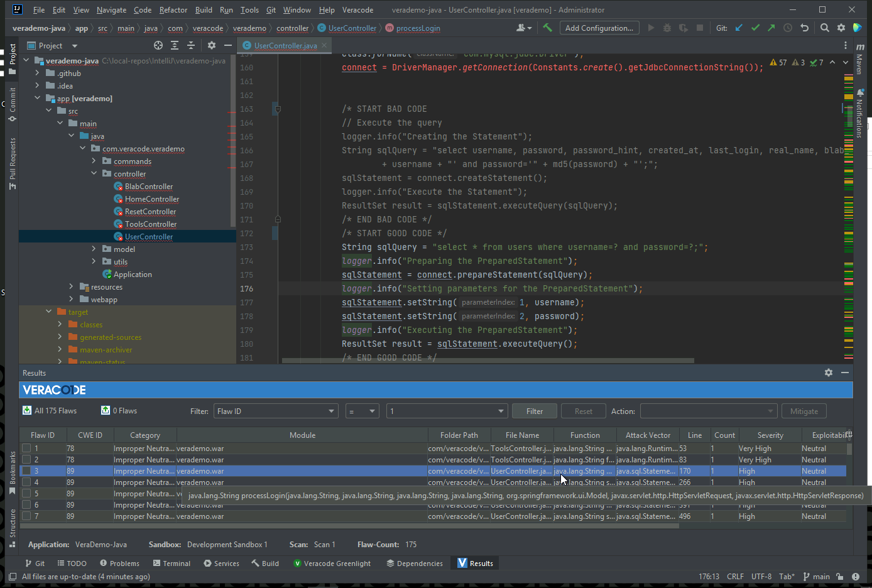Check the checkbox for flaw ID 5

click(26, 493)
